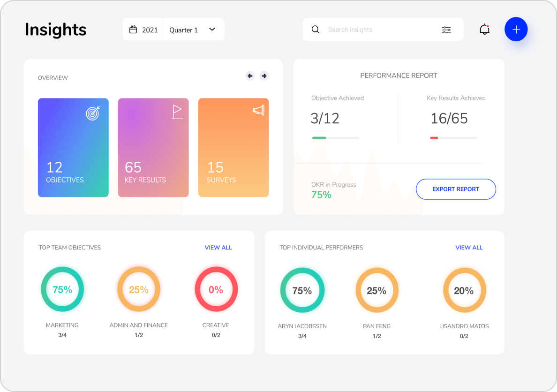The width and height of the screenshot is (557, 392).
Task: Go to next overview with right arrow
Action: tap(264, 76)
